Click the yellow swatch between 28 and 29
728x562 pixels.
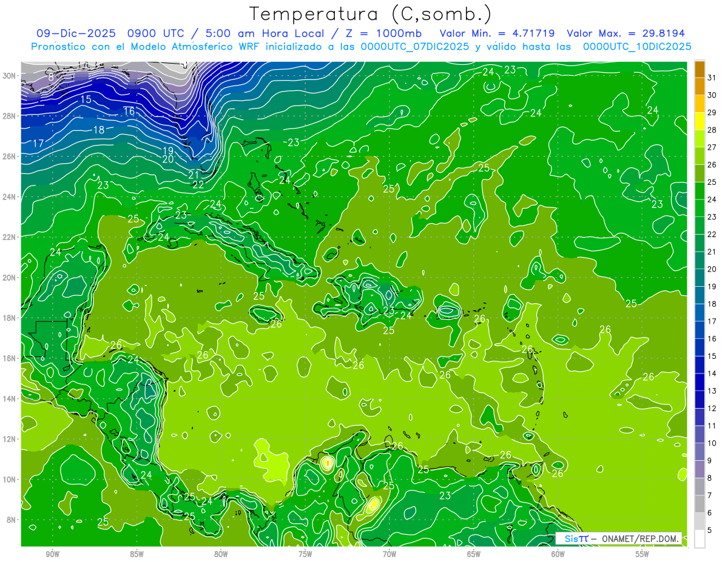pos(699,121)
